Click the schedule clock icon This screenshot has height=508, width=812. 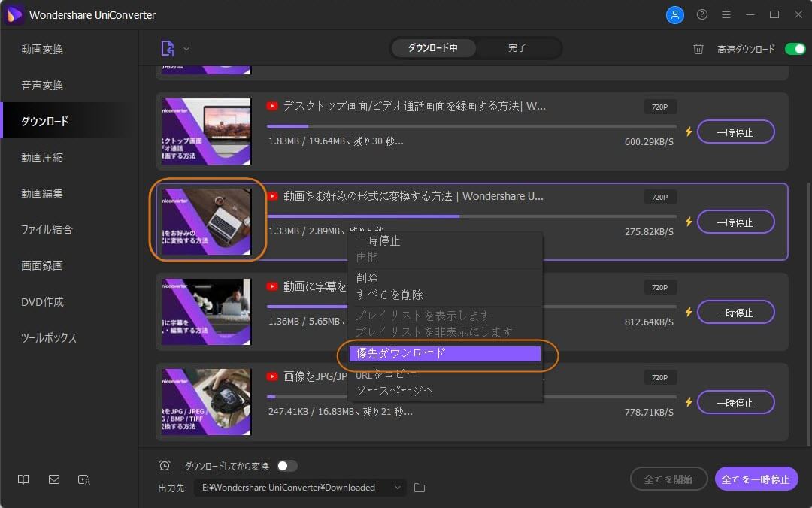(165, 465)
